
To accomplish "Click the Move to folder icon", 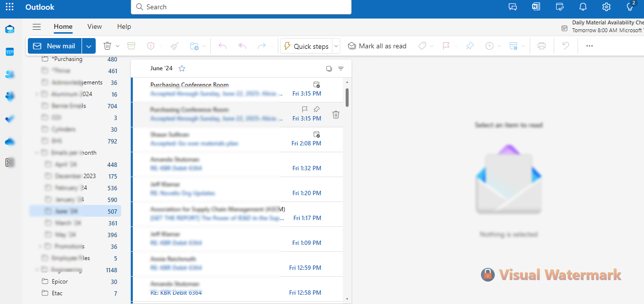I will pos(194,46).
